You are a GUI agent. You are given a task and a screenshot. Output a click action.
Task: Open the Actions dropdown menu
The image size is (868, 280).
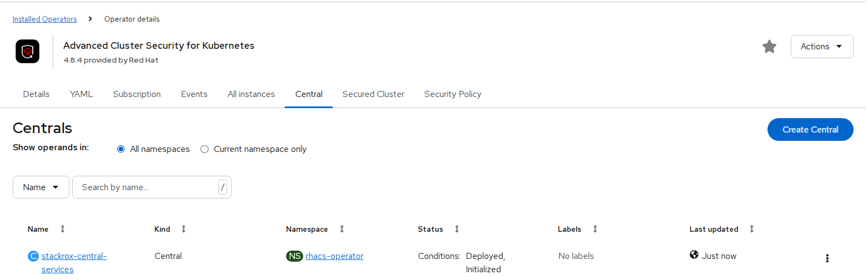point(821,47)
